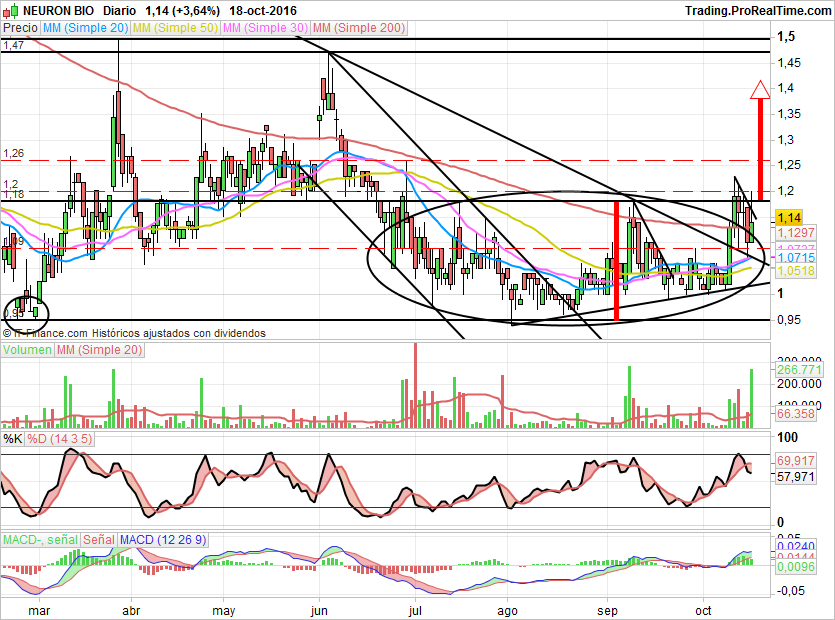This screenshot has height=620, width=835.
Task: Open the MACD (12 26 9) label
Action: 163,540
